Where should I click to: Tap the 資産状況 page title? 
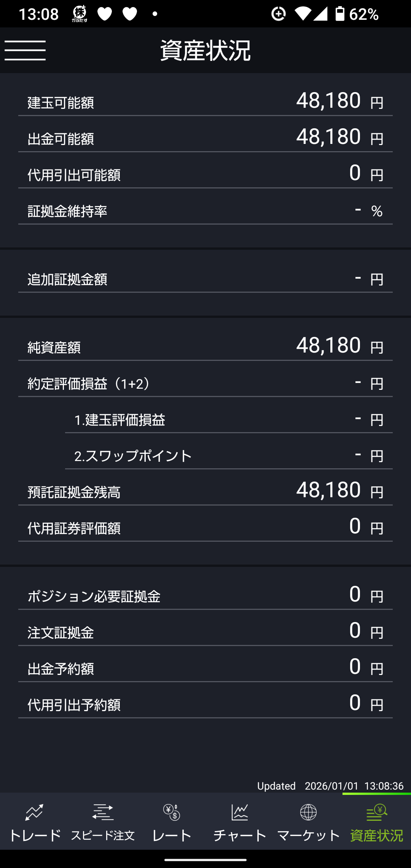205,50
